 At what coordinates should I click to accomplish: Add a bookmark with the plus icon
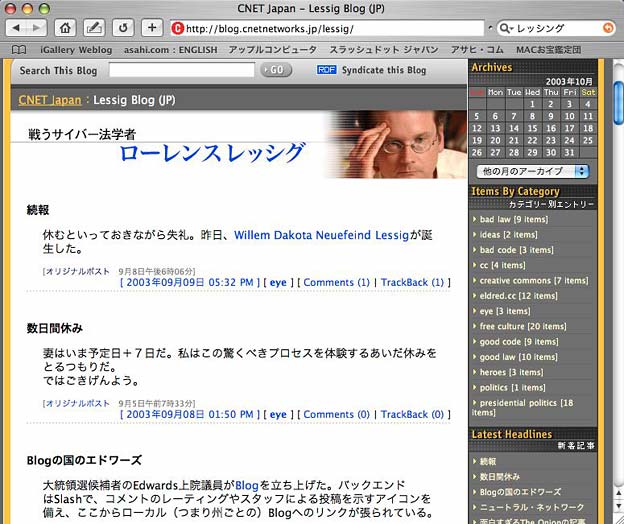coord(152,28)
